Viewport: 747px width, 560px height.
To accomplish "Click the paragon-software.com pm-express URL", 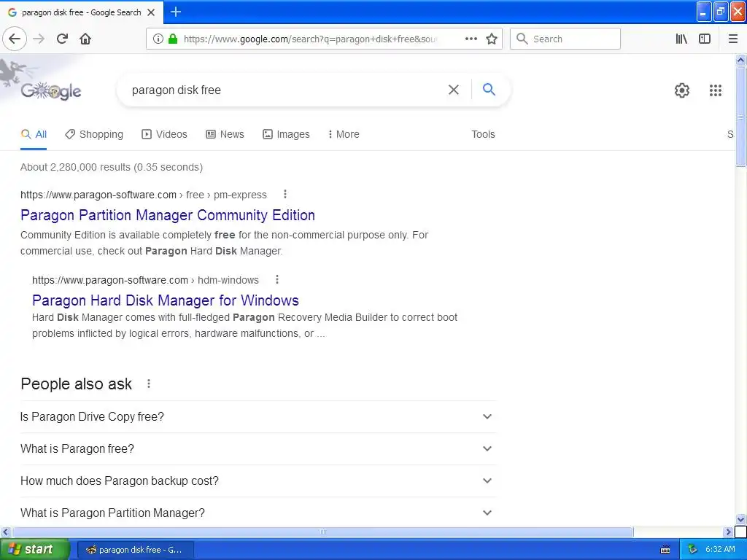I will (144, 195).
